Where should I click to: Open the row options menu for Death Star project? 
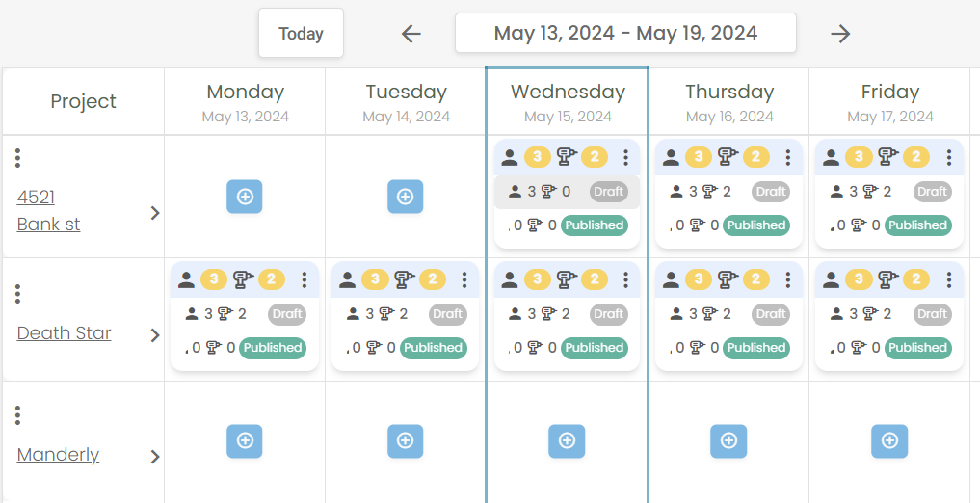(17, 293)
